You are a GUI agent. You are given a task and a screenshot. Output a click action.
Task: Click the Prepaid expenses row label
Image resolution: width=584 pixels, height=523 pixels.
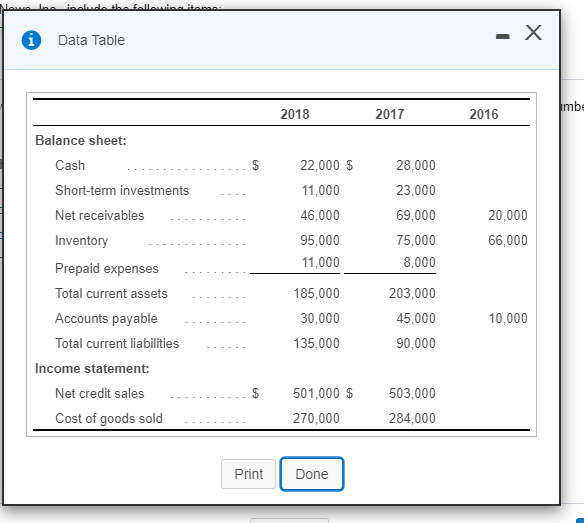point(107,269)
